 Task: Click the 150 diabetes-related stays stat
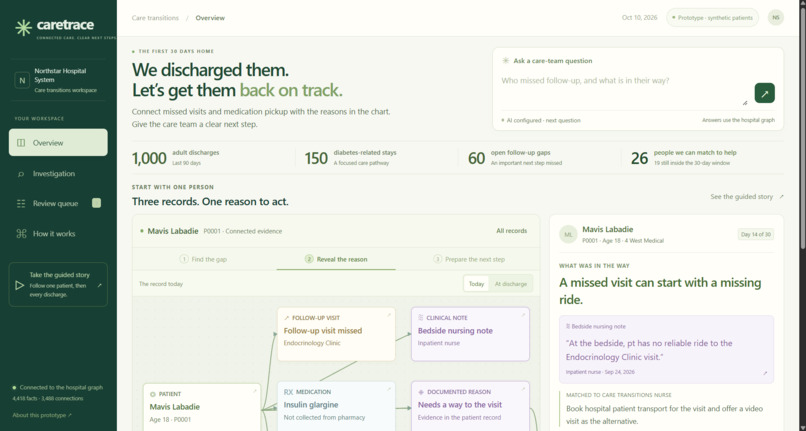pyautogui.click(x=351, y=157)
